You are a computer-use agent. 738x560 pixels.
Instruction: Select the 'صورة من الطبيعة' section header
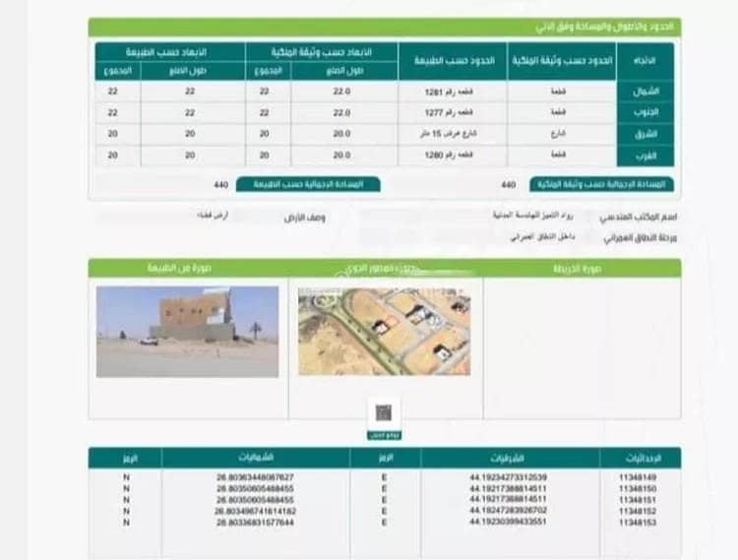(187, 268)
